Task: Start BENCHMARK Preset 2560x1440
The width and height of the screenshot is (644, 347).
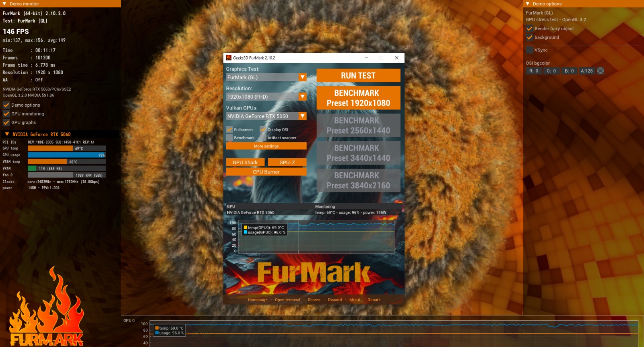Action: coord(358,126)
